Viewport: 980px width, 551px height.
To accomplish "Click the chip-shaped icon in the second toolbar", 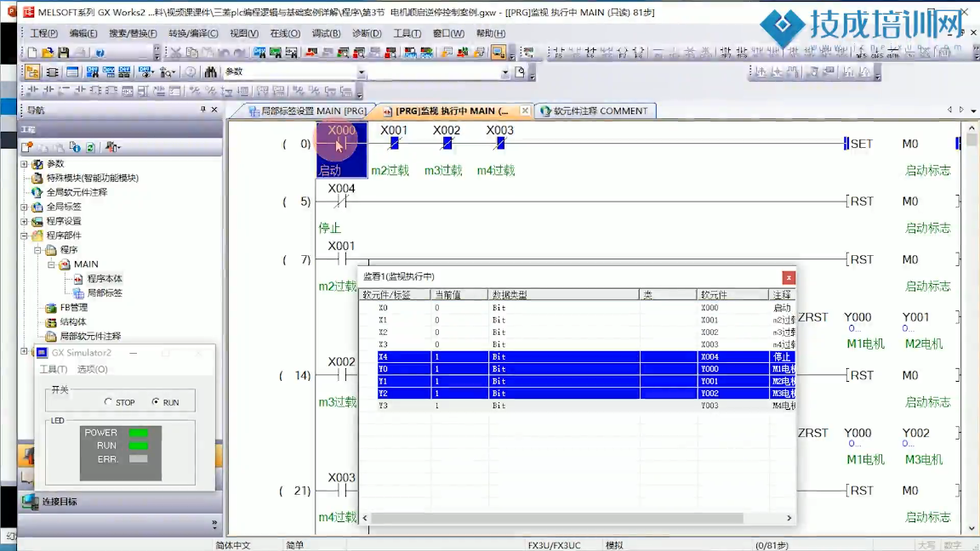I will (x=53, y=71).
